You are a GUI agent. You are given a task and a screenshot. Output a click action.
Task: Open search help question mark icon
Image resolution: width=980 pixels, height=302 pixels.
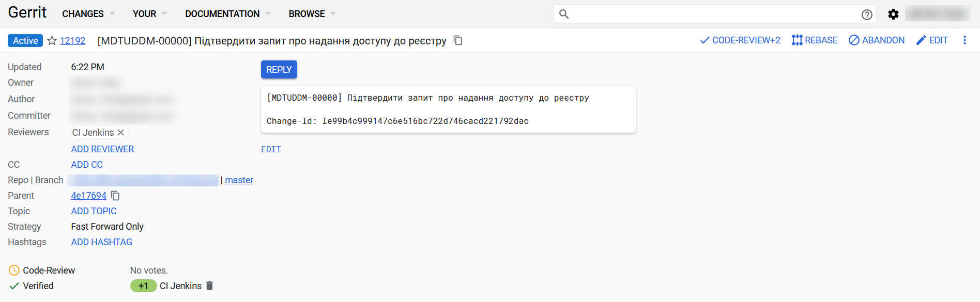[x=867, y=14]
